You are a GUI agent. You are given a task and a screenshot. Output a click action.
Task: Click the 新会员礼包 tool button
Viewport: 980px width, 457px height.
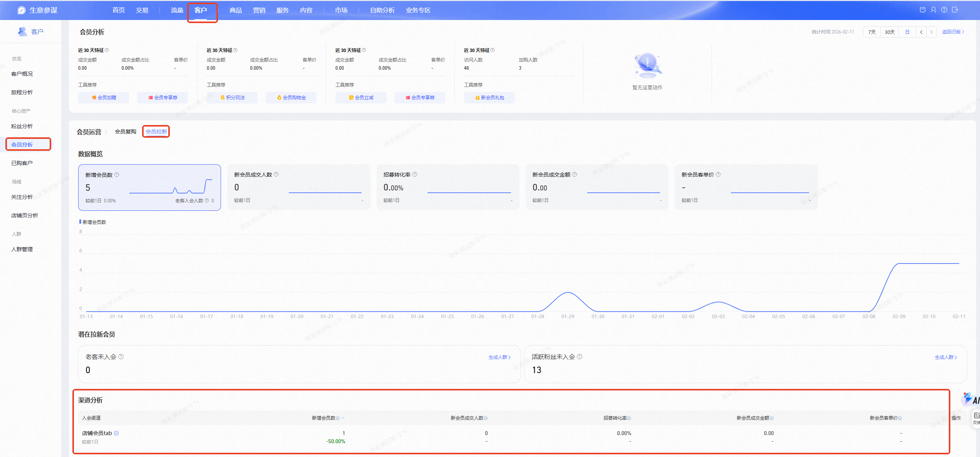tap(489, 98)
